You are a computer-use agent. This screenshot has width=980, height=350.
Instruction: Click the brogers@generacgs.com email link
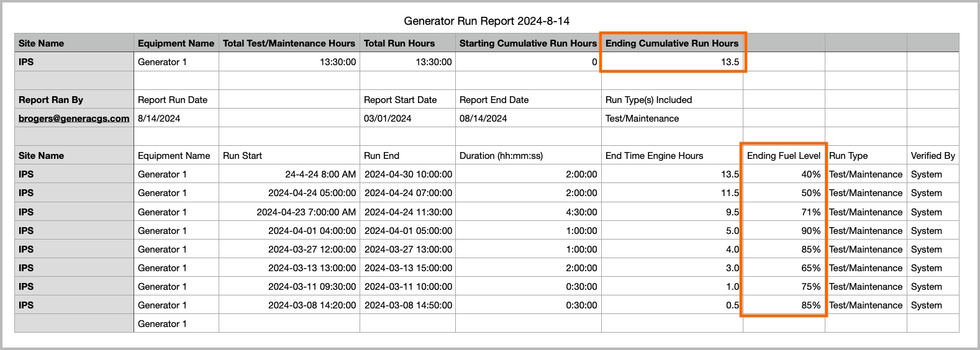[74, 119]
